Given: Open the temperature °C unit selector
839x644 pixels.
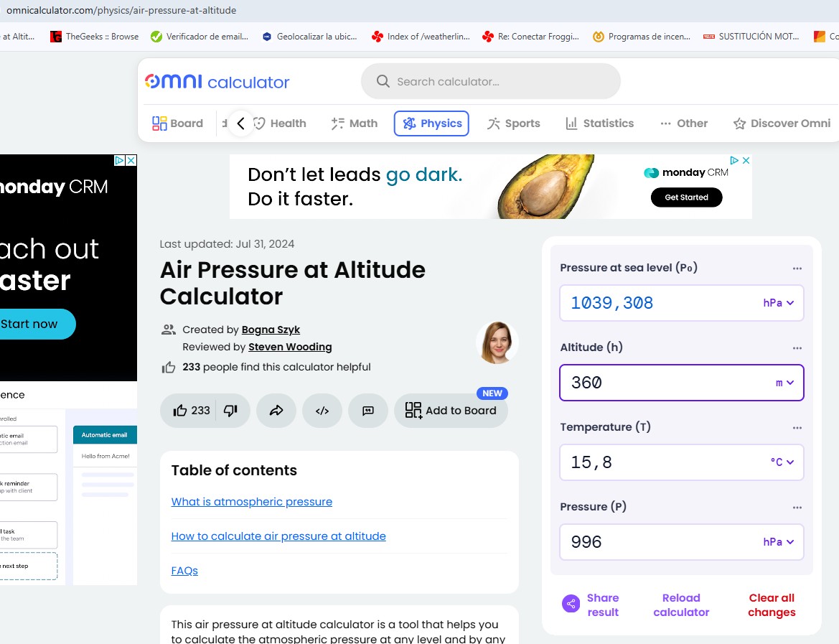Looking at the screenshot, I should (781, 462).
